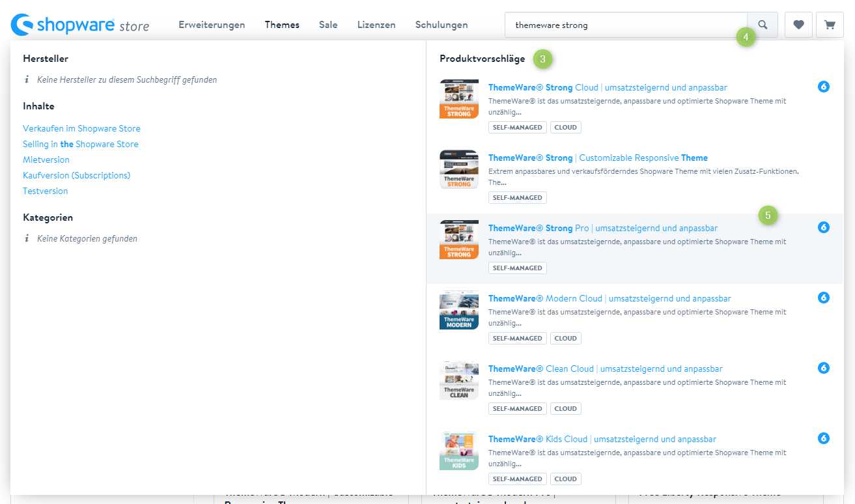Click SELF-MANAGED tag on ThemeWare Kids Cloud
The image size is (855, 504).
tap(518, 479)
